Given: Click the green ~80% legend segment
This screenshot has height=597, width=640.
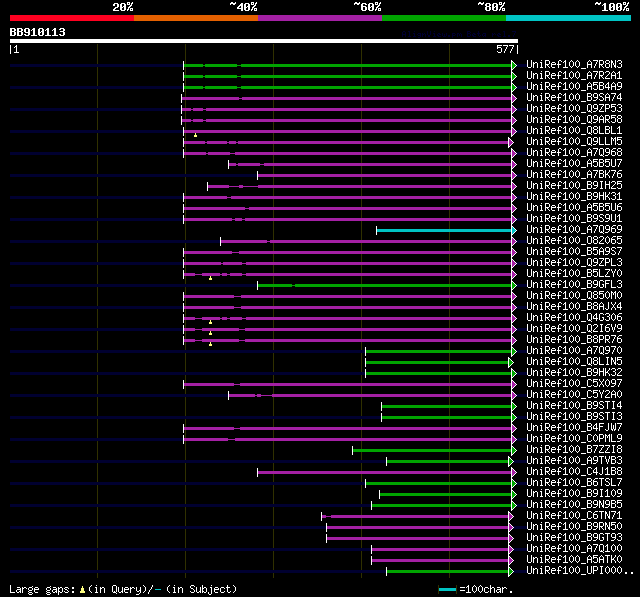Looking at the screenshot, I should [x=444, y=18].
